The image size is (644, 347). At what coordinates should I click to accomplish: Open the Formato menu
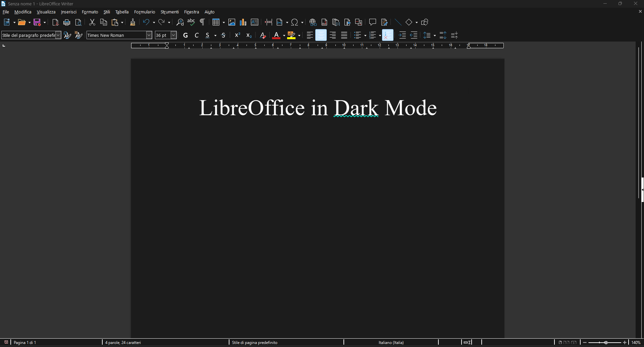click(90, 12)
